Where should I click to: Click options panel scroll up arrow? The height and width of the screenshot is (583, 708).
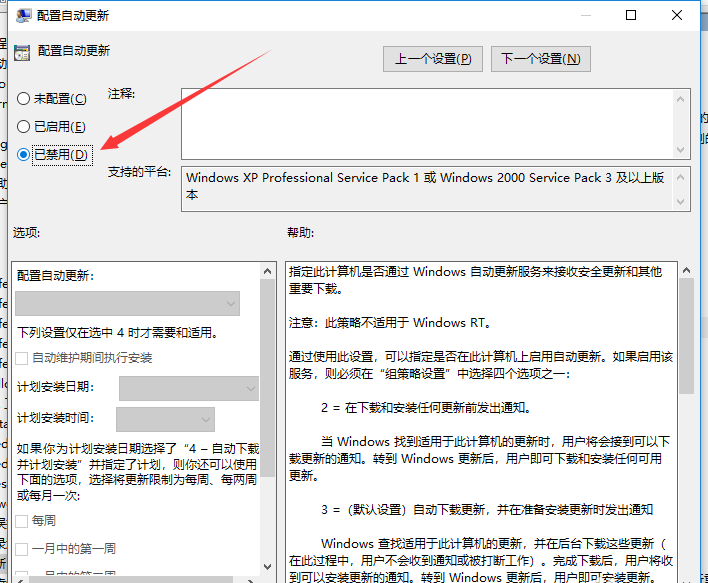point(267,271)
